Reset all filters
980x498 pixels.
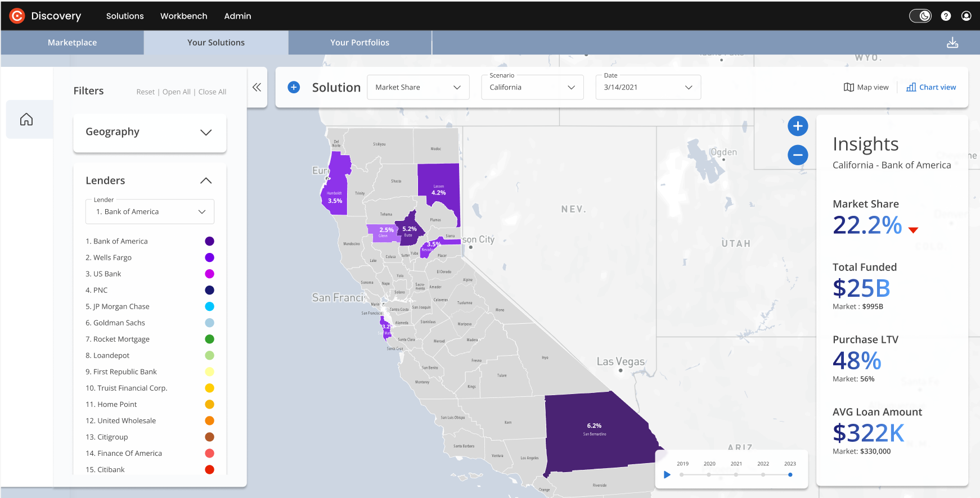145,92
